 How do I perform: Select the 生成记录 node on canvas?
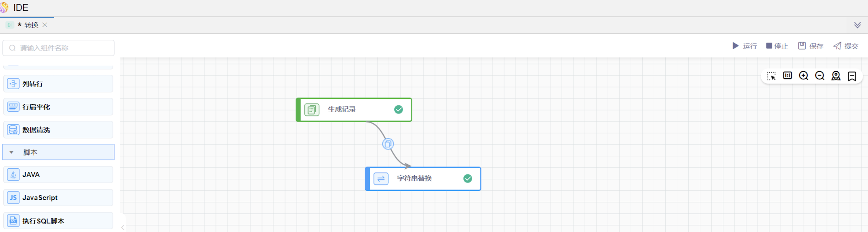[354, 110]
